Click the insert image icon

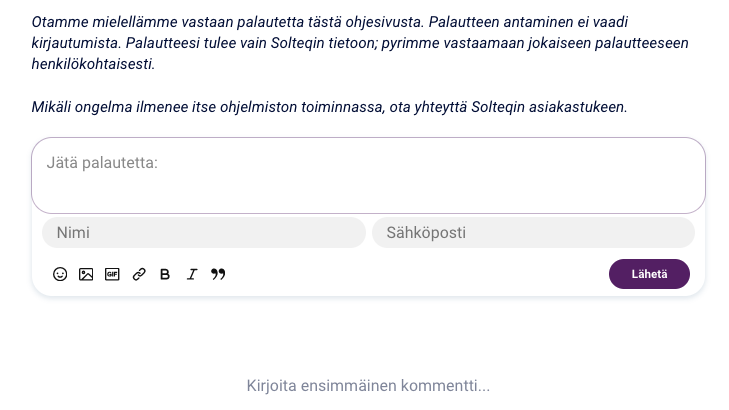coord(86,274)
